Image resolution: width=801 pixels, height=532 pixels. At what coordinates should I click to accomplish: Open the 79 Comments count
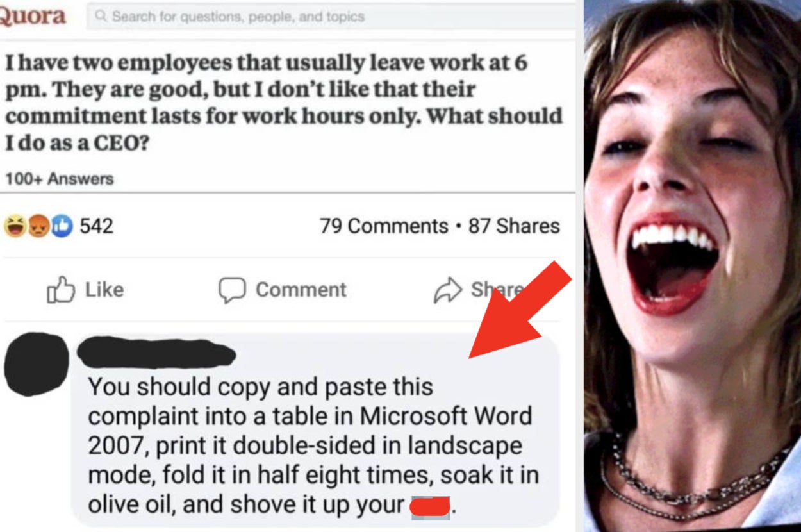click(x=384, y=226)
